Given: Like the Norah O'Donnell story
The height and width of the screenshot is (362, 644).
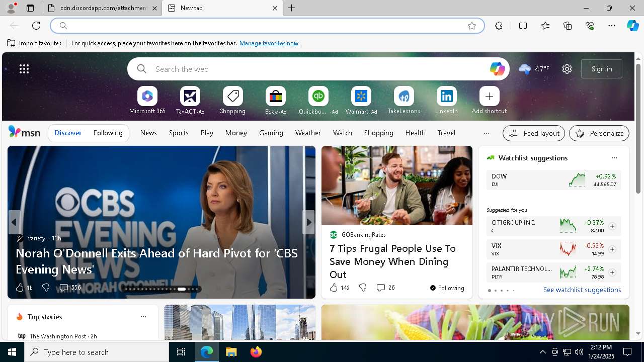Looking at the screenshot, I should (x=24, y=288).
